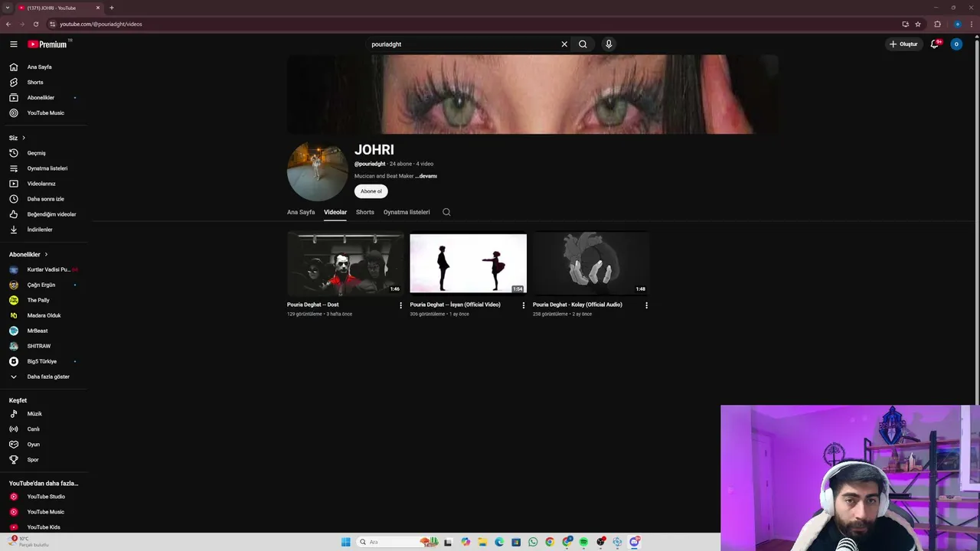980x551 pixels.
Task: Open Spotify from the taskbar
Action: [x=583, y=542]
